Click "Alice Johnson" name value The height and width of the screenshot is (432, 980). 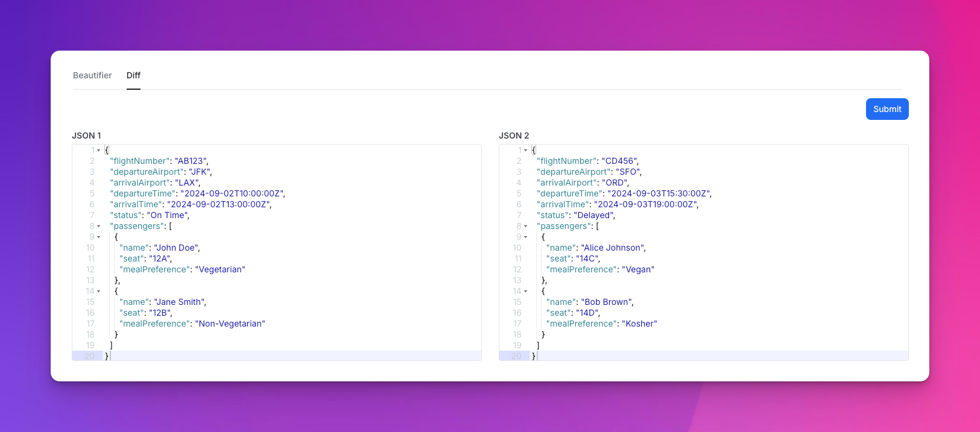613,248
